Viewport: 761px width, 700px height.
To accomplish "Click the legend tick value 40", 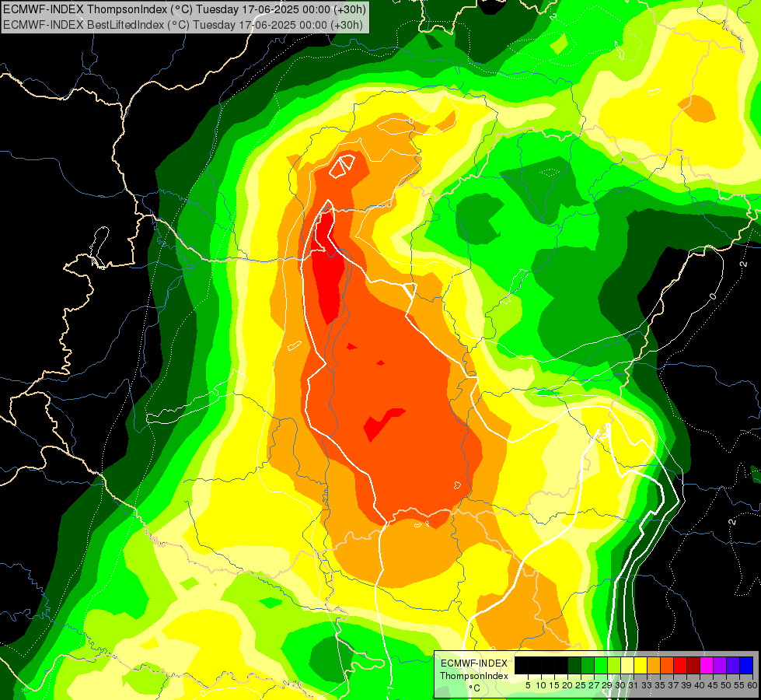I will click(x=700, y=685).
